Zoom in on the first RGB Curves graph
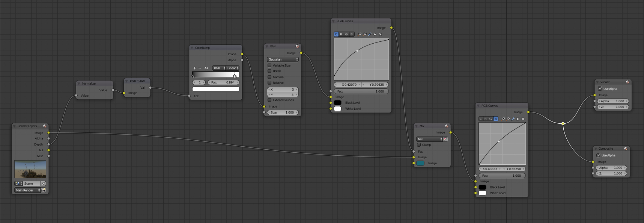 (x=360, y=34)
